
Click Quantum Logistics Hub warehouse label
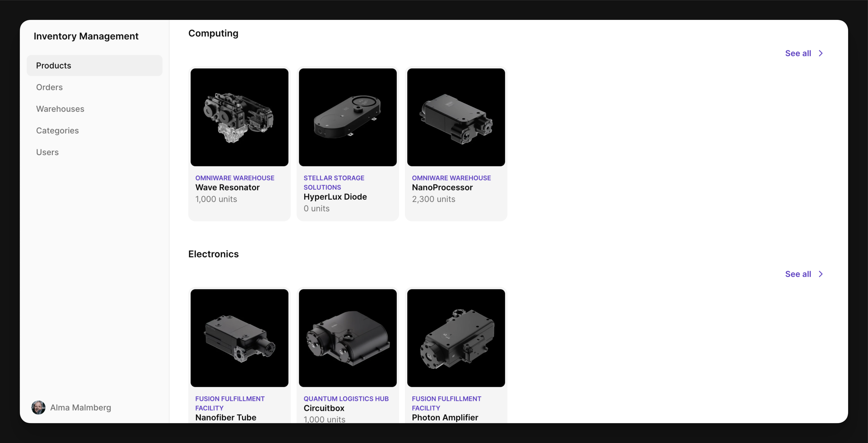[346, 399]
